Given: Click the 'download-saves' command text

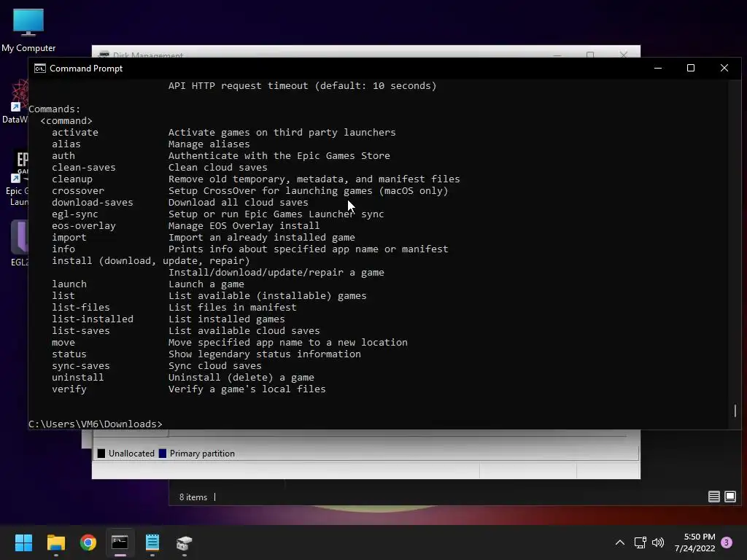Looking at the screenshot, I should (x=93, y=203).
